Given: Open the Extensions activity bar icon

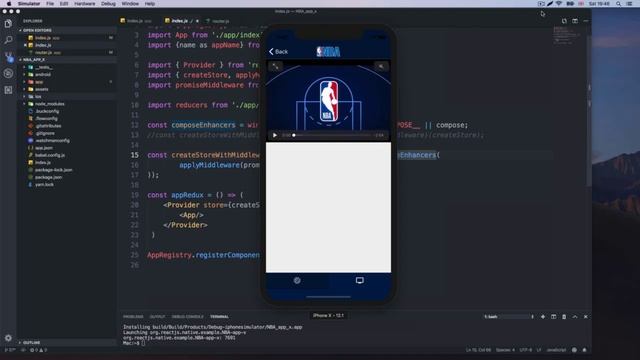Looking at the screenshot, I should tap(8, 90).
